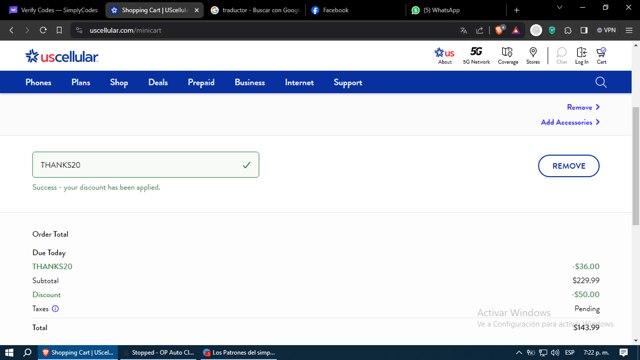Click the page vertical scrollbar
The image size is (640, 360).
(636, 165)
